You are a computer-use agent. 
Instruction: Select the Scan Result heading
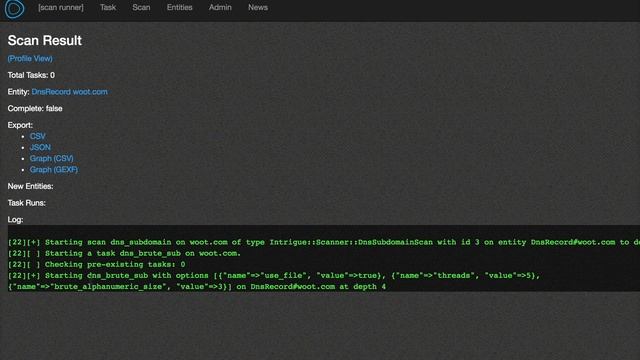pyautogui.click(x=44, y=40)
